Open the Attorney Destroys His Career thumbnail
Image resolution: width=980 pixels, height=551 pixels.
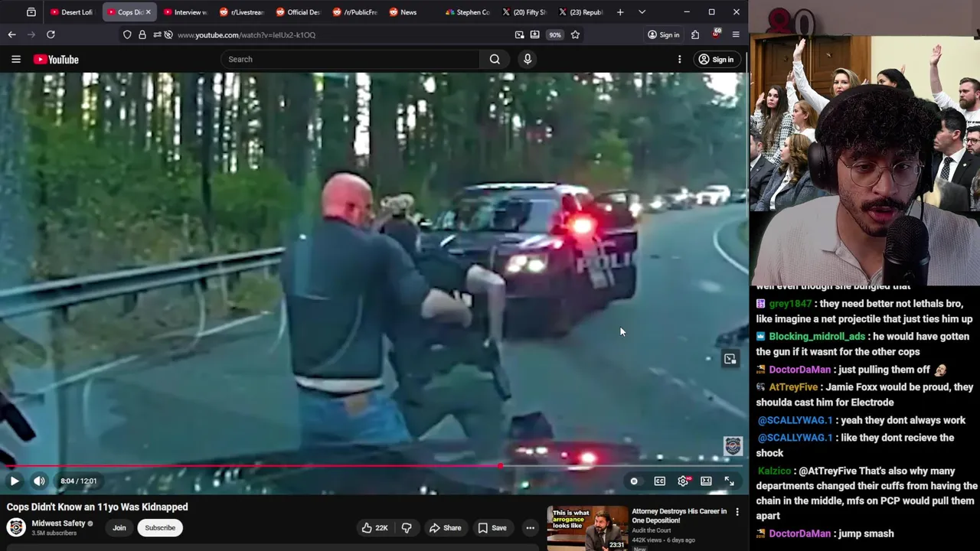coord(587,528)
